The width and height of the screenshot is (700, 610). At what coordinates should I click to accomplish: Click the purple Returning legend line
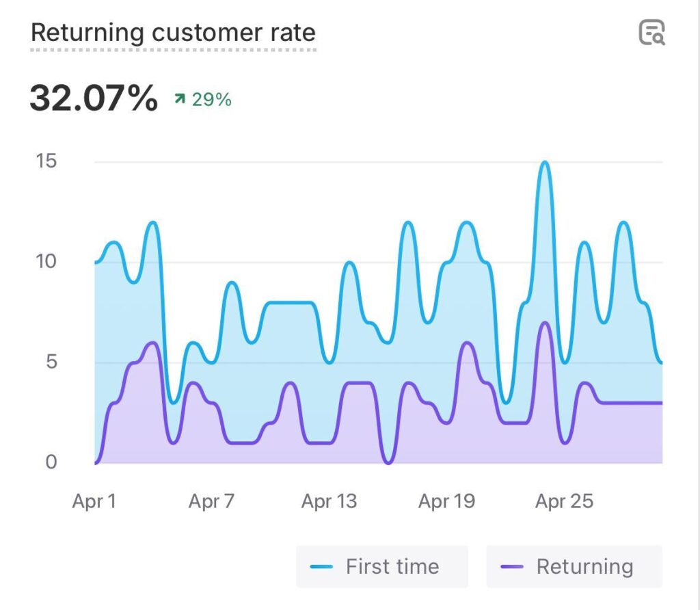(511, 567)
